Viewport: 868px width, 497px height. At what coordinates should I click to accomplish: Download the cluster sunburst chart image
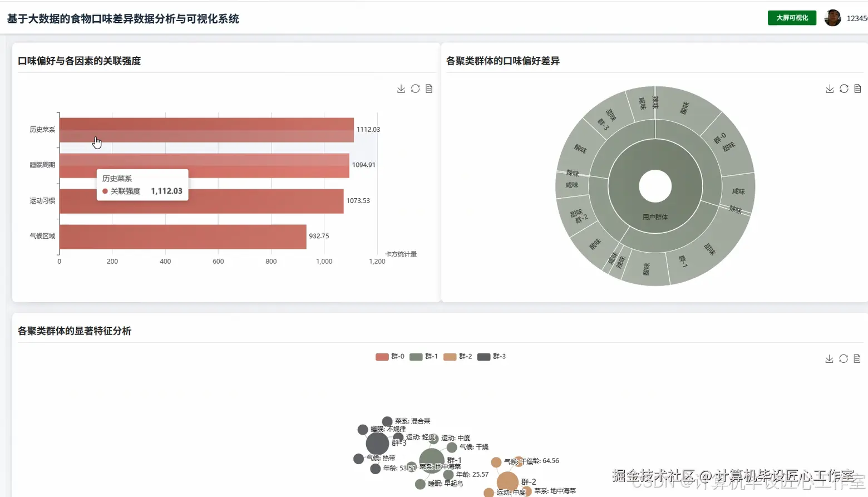[830, 88]
